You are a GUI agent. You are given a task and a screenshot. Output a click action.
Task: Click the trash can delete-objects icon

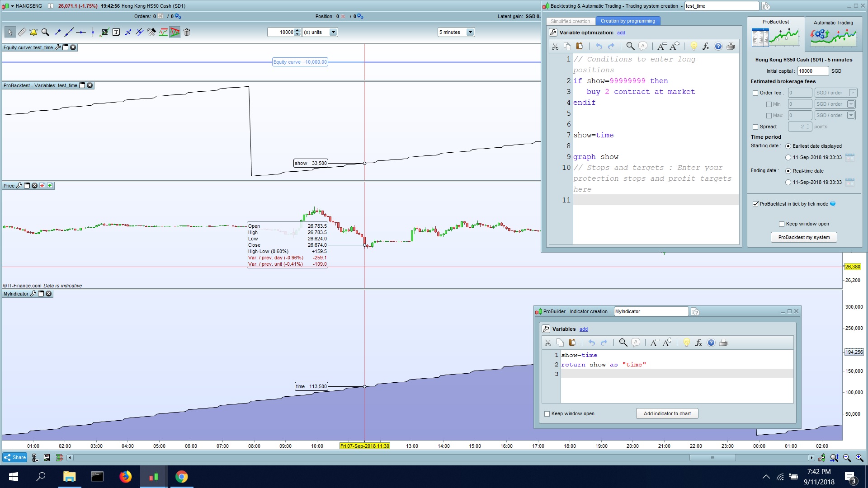click(187, 32)
